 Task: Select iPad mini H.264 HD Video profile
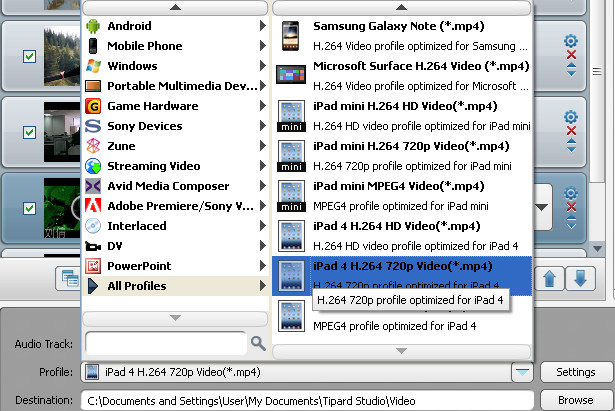pyautogui.click(x=402, y=116)
